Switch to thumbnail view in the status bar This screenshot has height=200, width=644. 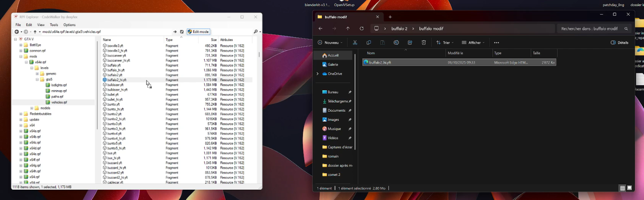629,188
